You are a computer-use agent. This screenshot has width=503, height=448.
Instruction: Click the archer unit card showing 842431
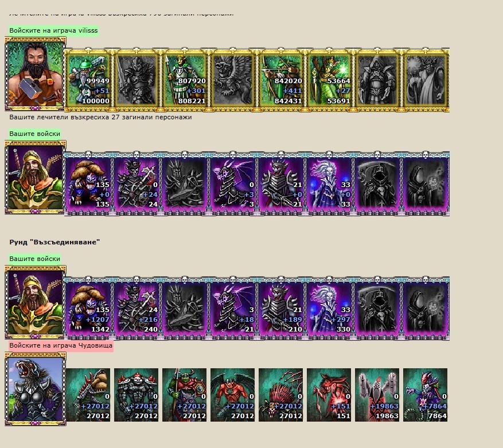coord(280,80)
